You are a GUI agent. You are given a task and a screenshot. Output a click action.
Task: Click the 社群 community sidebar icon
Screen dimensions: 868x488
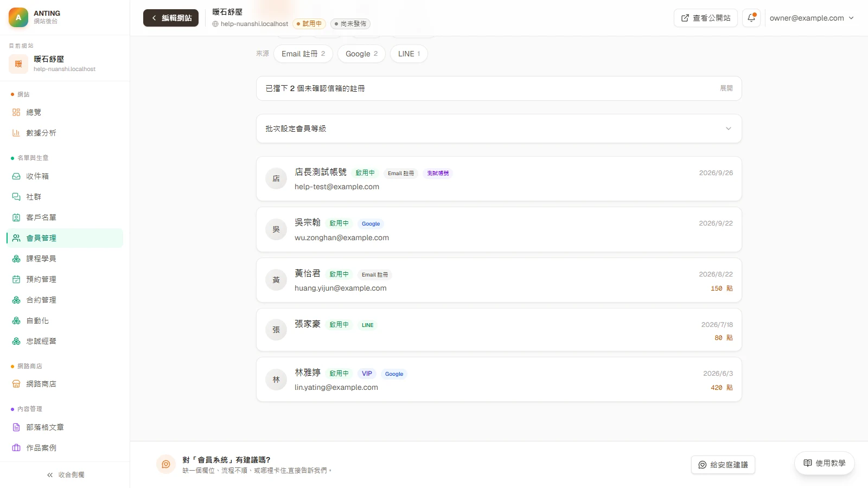pos(16,197)
